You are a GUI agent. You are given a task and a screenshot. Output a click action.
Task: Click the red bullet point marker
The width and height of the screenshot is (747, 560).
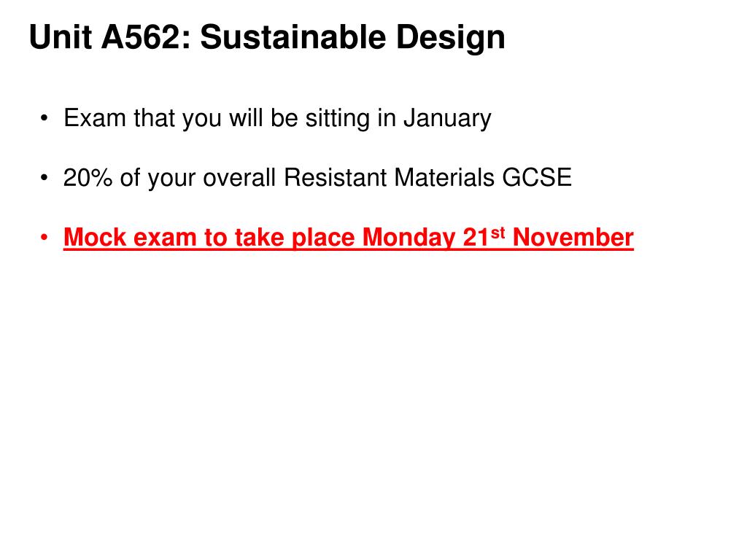coord(44,237)
